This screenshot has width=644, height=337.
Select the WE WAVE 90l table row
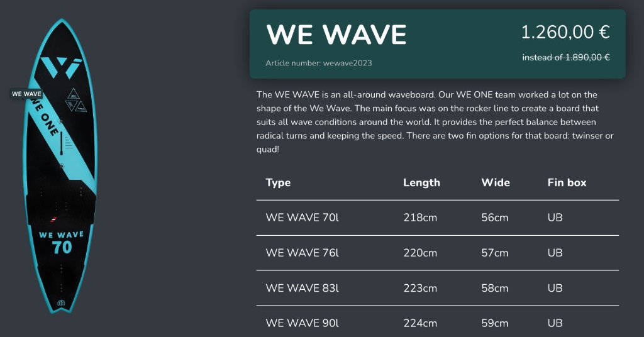tap(437, 323)
